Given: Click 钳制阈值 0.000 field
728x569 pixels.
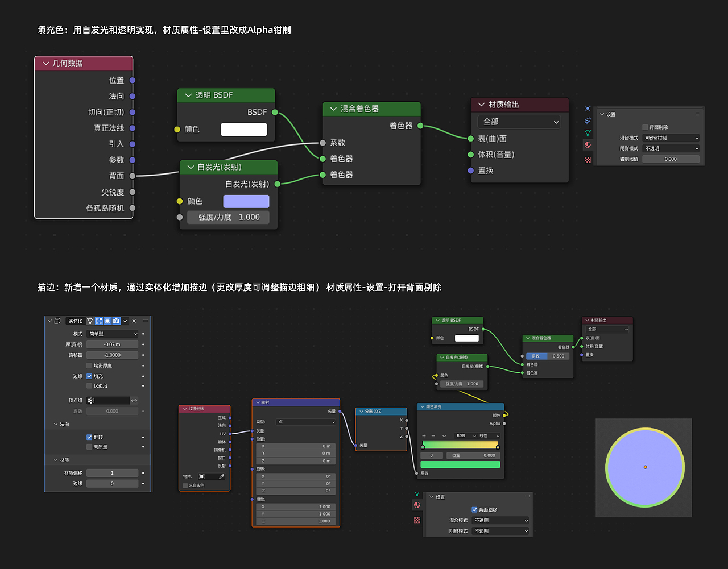Looking at the screenshot, I should [671, 159].
